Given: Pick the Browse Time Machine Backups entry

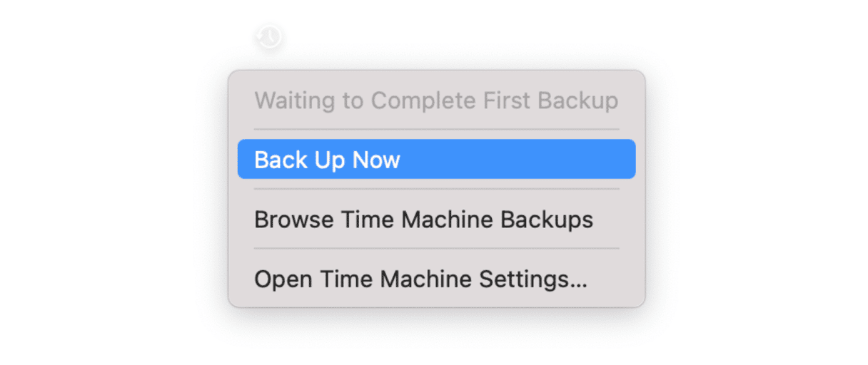Looking at the screenshot, I should pyautogui.click(x=423, y=219).
